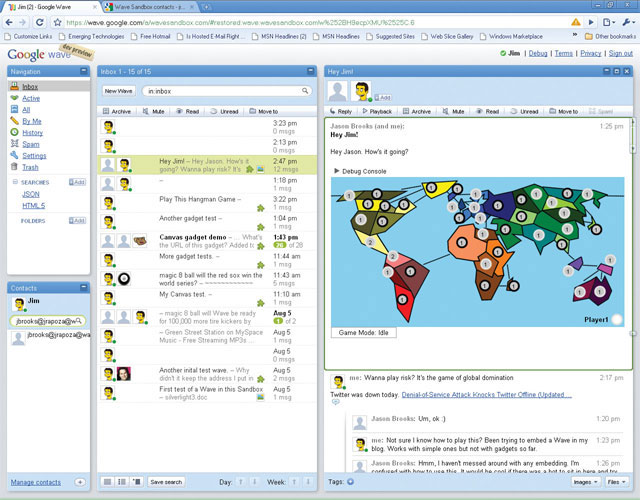The image size is (640, 500).
Task: Open the Active waves view
Action: coord(31,98)
